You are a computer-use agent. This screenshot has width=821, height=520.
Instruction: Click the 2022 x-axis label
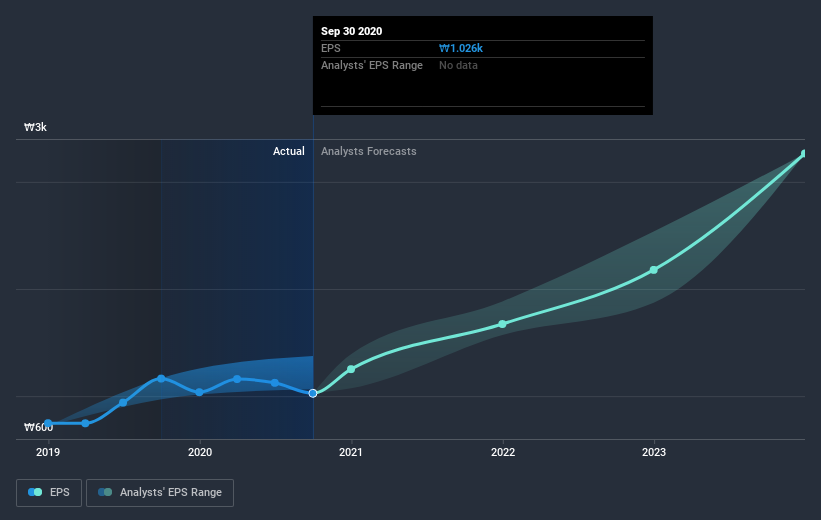pos(503,452)
